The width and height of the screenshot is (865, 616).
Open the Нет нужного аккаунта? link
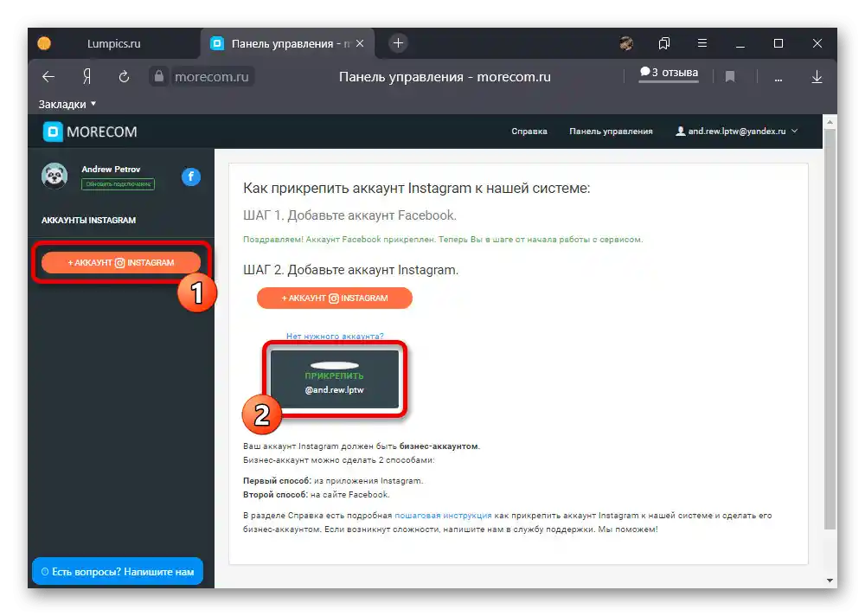[335, 336]
